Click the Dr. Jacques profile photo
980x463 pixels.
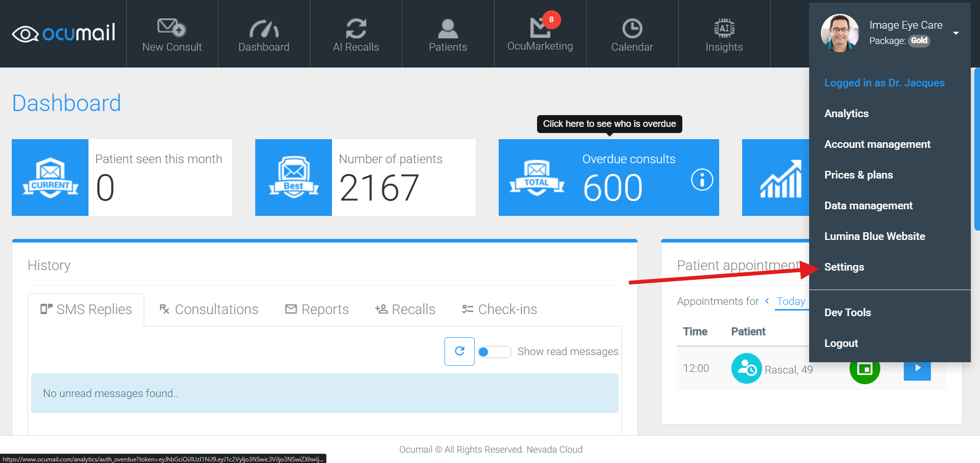(x=840, y=33)
